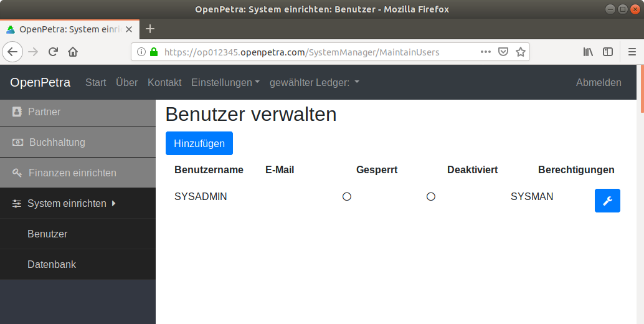Open Start in the navbar

pos(96,82)
